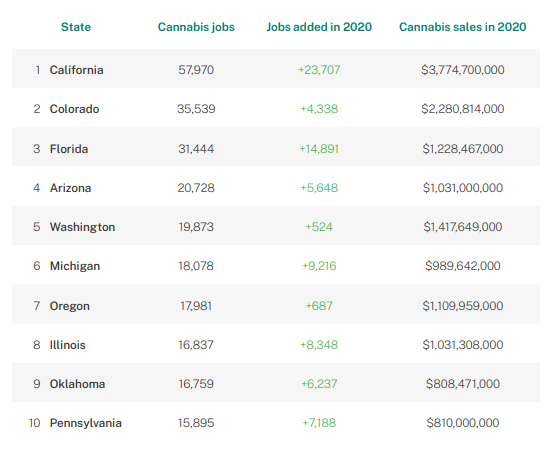This screenshot has width=559, height=456.
Task: Click the Michigan state name
Action: pyautogui.click(x=75, y=266)
